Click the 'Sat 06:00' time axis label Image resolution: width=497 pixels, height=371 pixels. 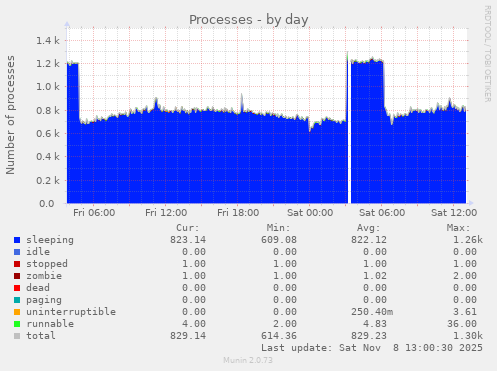(x=382, y=213)
